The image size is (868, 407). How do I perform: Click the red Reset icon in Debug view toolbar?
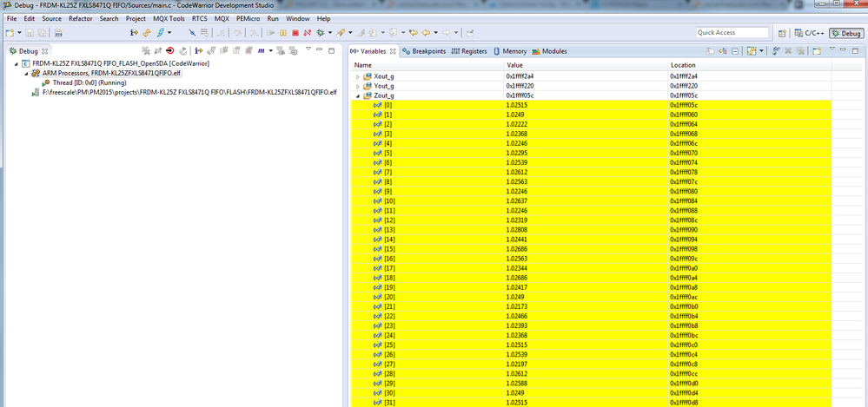pos(170,50)
